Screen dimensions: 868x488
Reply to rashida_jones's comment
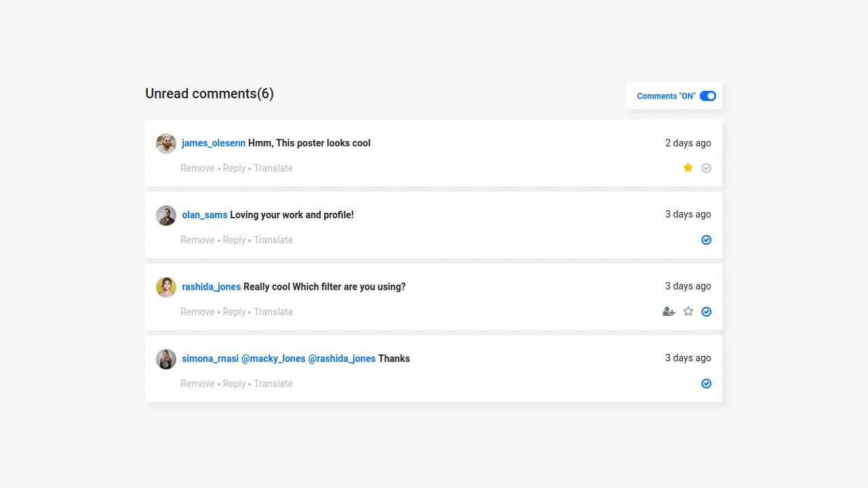(234, 311)
